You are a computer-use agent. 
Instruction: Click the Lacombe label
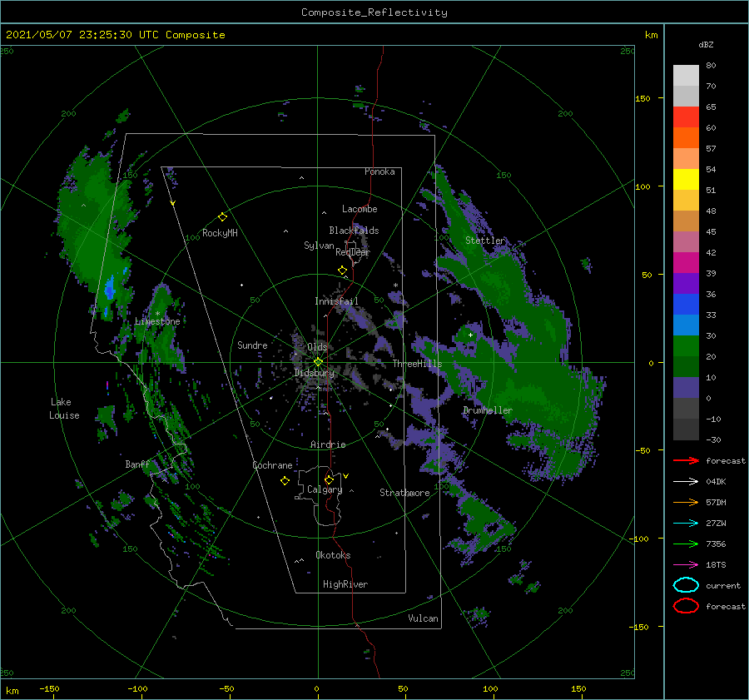[360, 209]
